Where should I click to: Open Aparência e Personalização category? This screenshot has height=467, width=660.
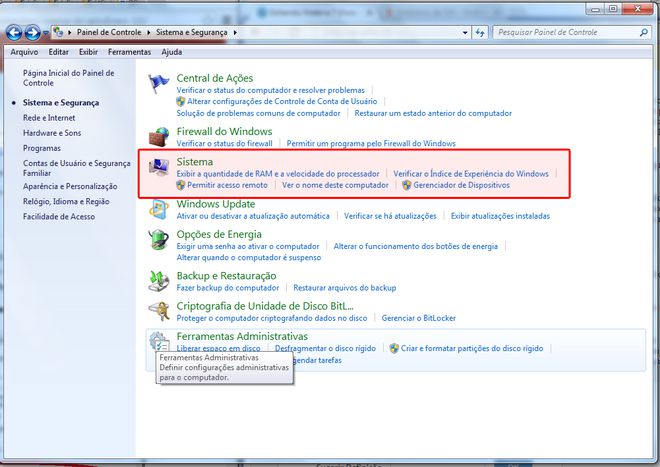click(70, 186)
